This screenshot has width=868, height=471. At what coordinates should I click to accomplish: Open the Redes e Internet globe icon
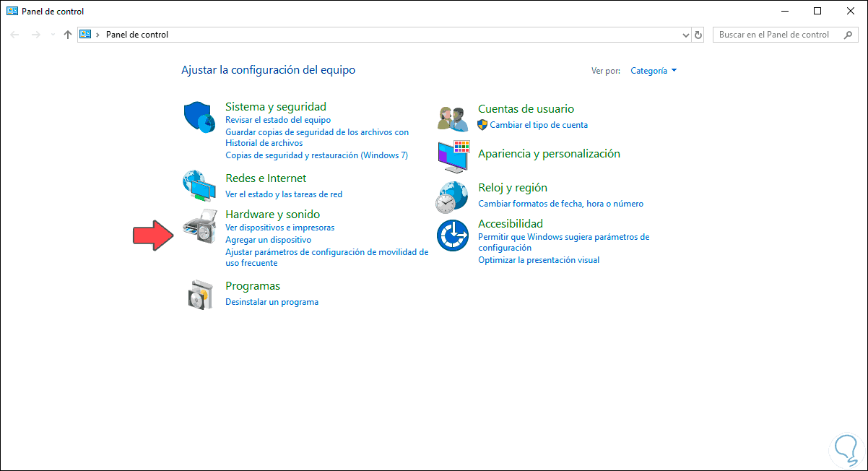click(199, 186)
